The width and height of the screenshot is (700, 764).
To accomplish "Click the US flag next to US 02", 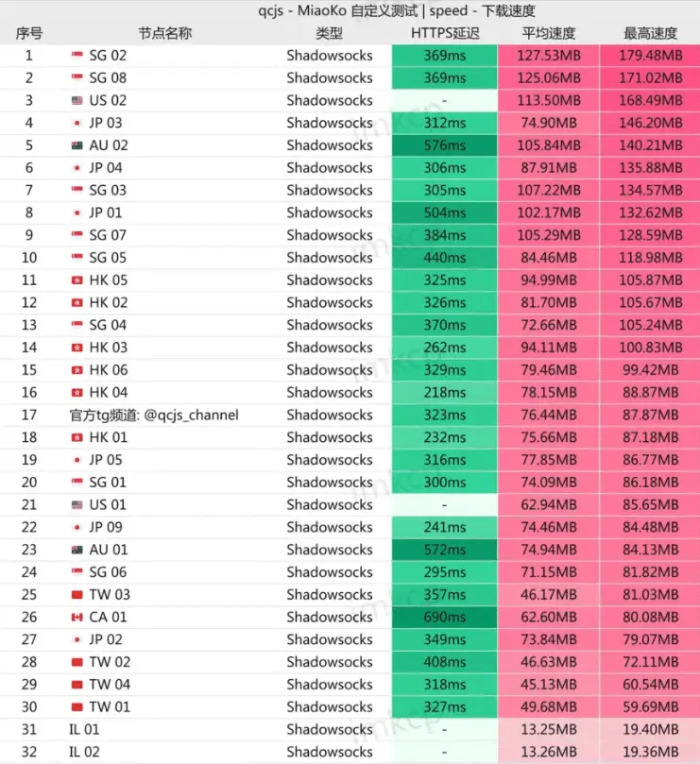I will [x=77, y=101].
